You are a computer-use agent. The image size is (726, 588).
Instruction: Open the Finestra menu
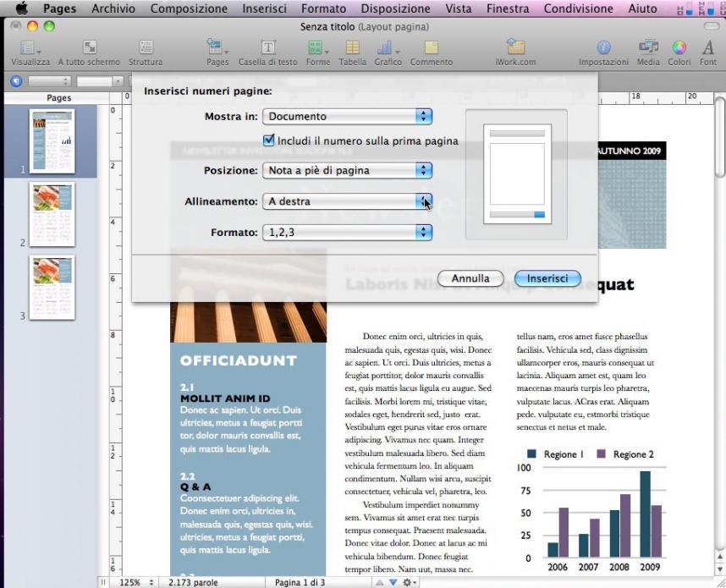pyautogui.click(x=508, y=8)
